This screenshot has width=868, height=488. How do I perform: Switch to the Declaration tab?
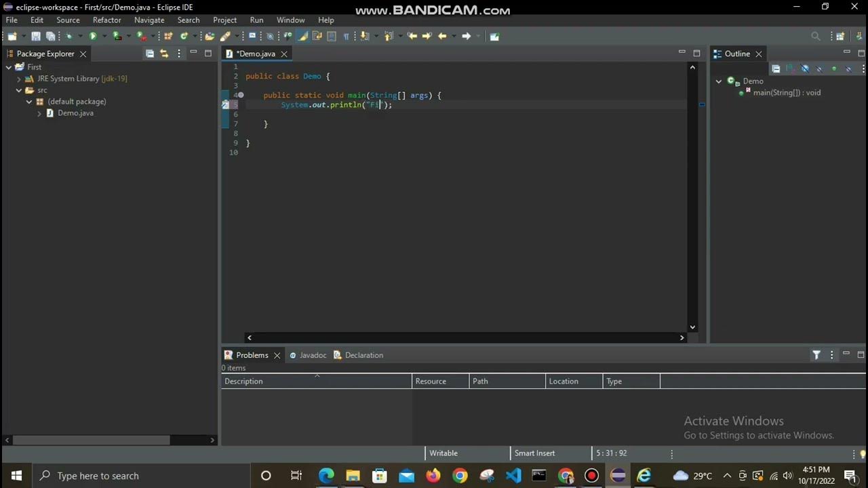359,355
